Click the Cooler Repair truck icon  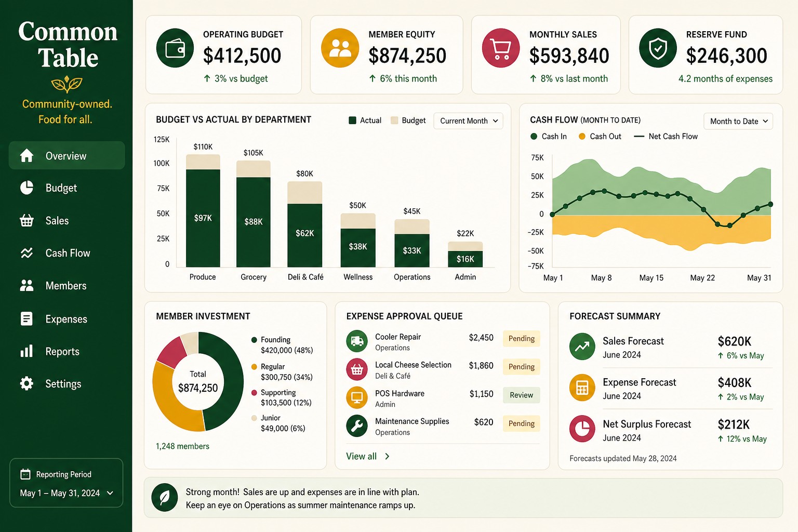(x=357, y=341)
